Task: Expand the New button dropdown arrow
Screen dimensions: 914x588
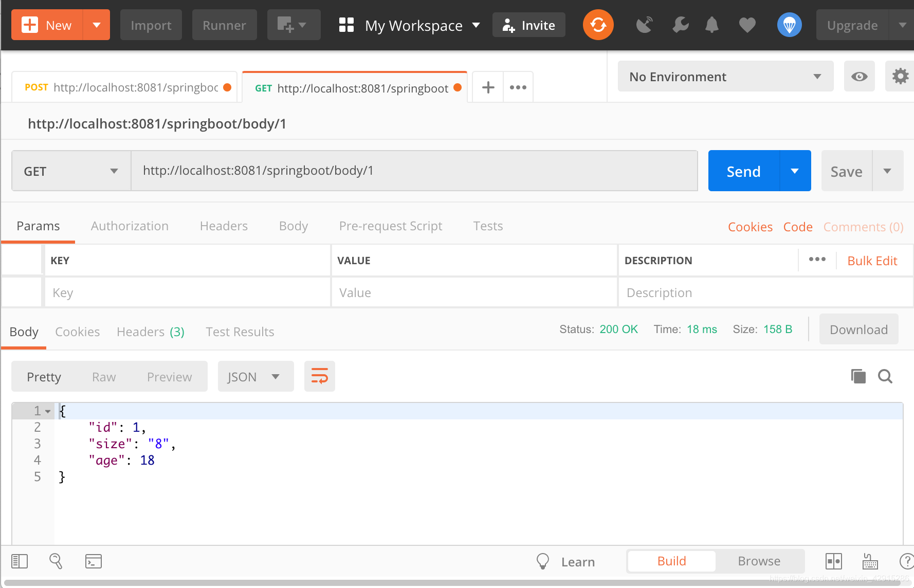Action: pos(96,25)
